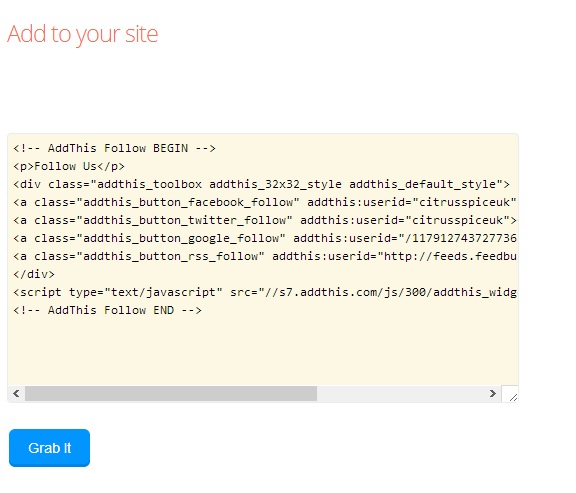Viewport: 576px width, 493px height.
Task: Click the textarea resize handle corner
Action: coord(510,394)
